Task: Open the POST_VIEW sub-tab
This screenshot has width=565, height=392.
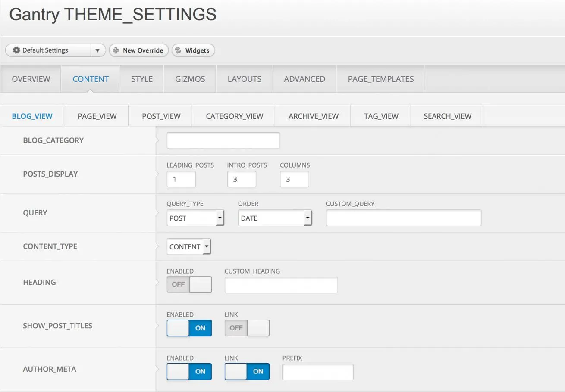Action: (x=161, y=116)
